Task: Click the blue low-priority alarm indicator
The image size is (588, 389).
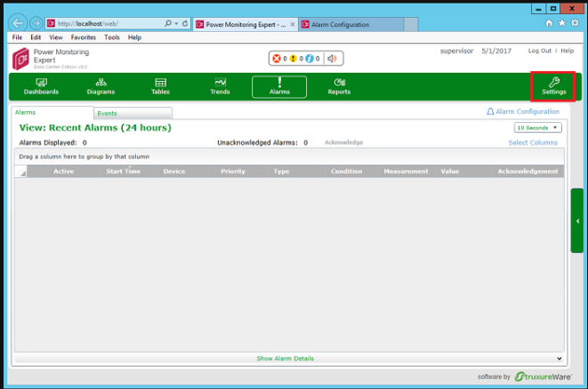Action: click(310, 59)
